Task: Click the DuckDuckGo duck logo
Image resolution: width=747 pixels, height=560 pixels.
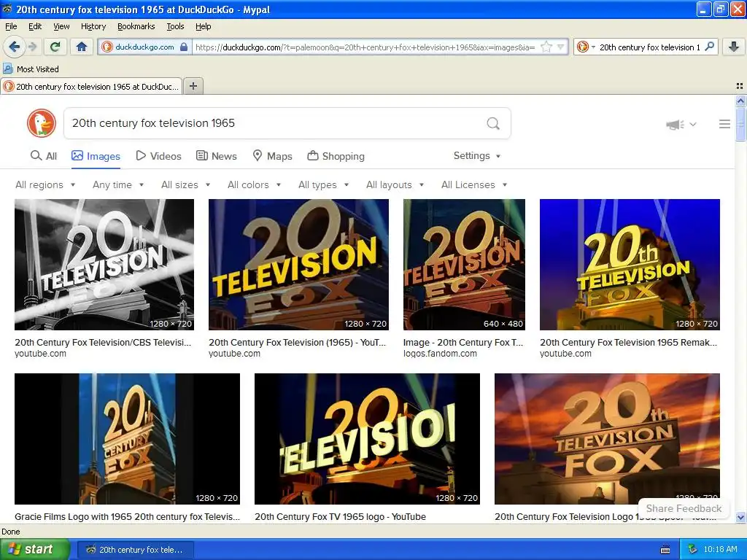Action: pyautogui.click(x=42, y=122)
